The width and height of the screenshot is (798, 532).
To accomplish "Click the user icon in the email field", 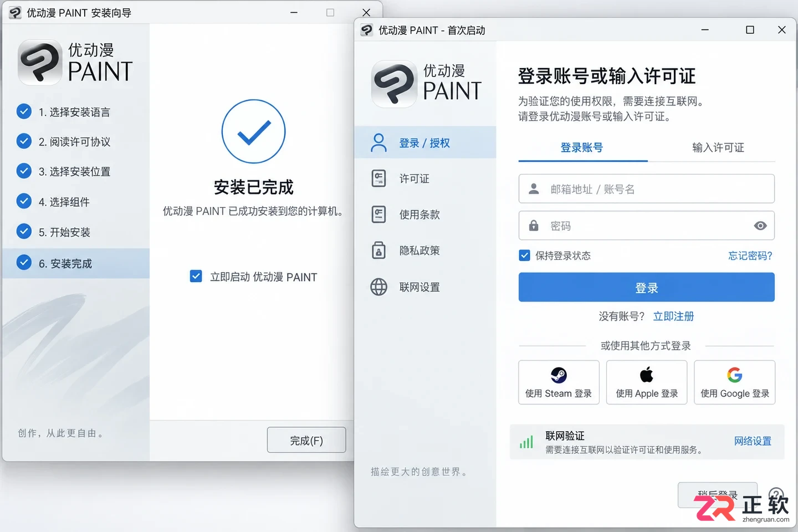I will click(534, 189).
